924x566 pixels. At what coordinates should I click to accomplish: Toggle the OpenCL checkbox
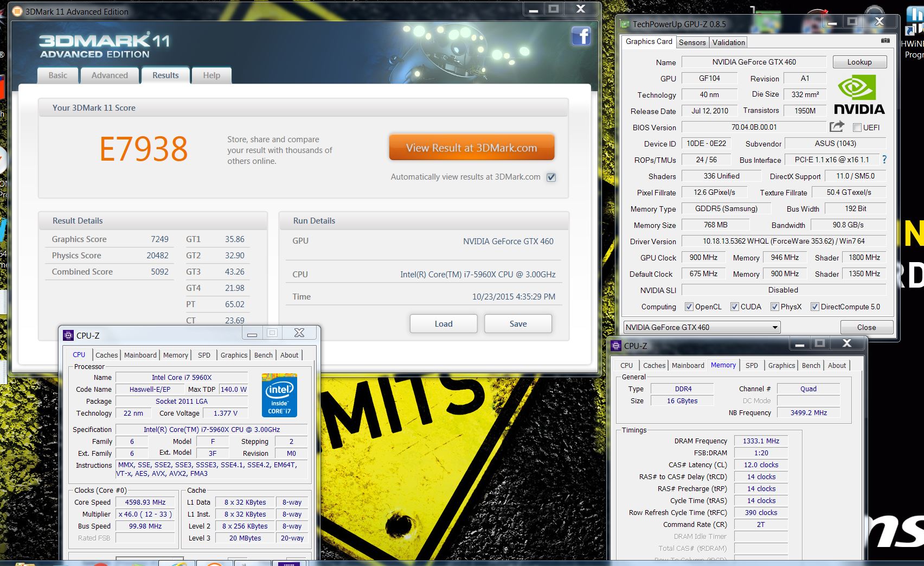689,307
